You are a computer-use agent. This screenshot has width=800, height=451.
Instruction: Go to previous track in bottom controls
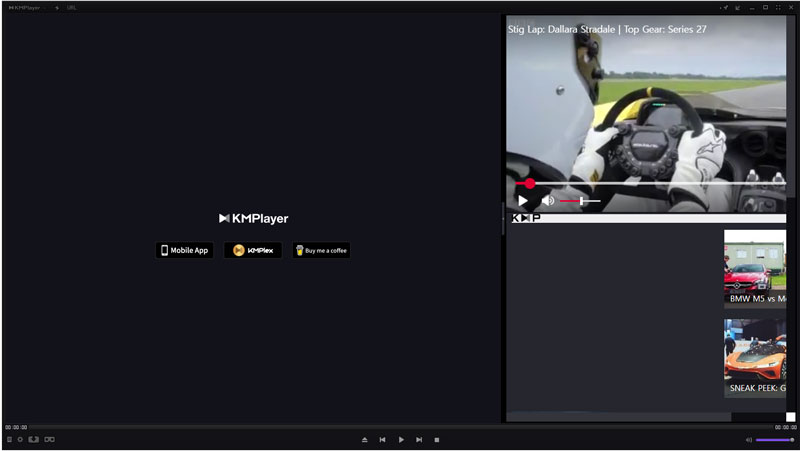coord(383,440)
